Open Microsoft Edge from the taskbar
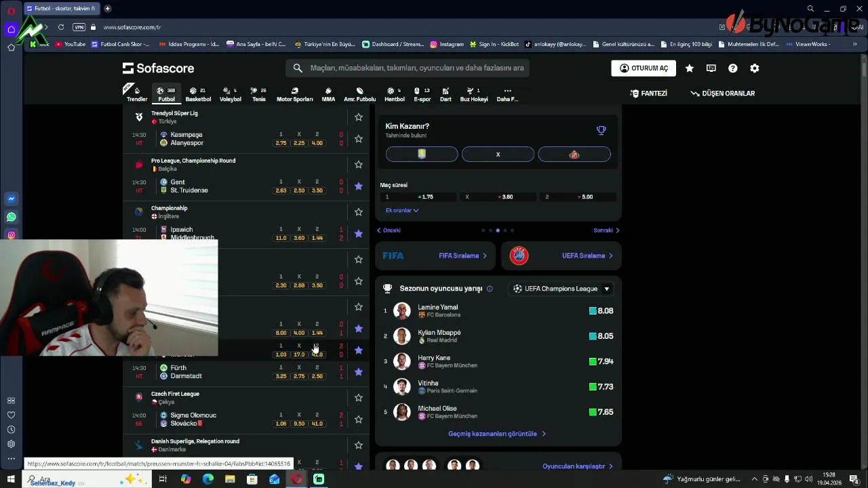 click(208, 479)
